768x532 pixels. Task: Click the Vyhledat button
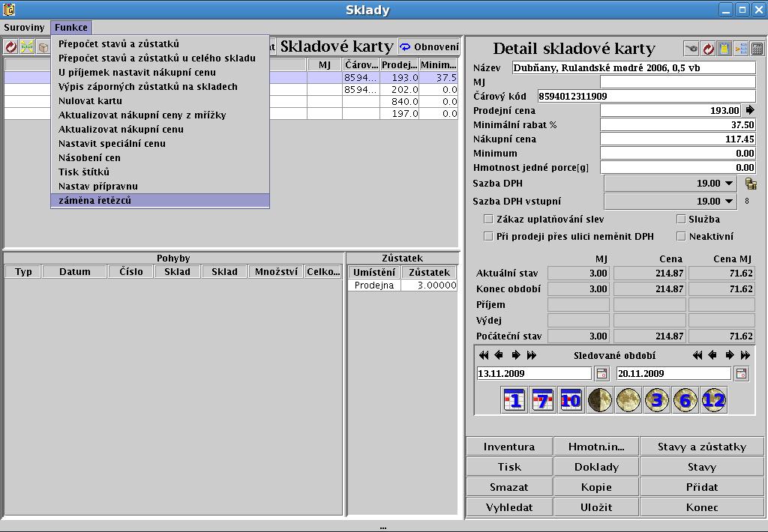[x=509, y=507]
